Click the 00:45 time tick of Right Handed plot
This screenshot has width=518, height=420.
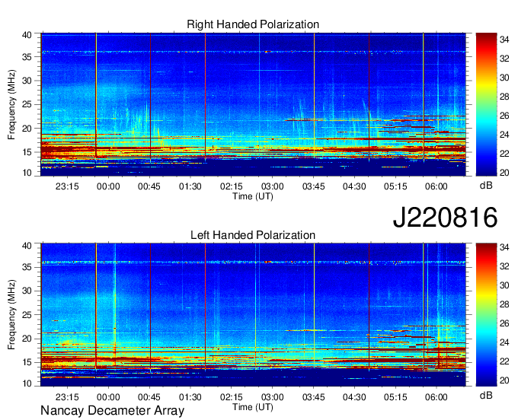click(x=149, y=186)
